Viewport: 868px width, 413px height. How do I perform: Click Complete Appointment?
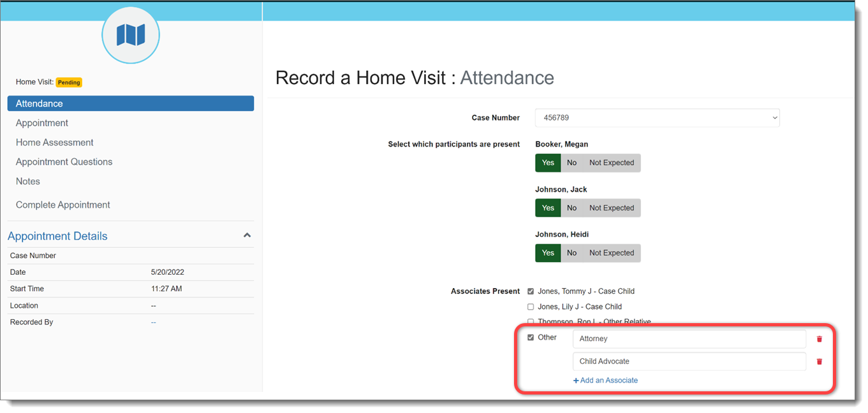click(x=63, y=205)
